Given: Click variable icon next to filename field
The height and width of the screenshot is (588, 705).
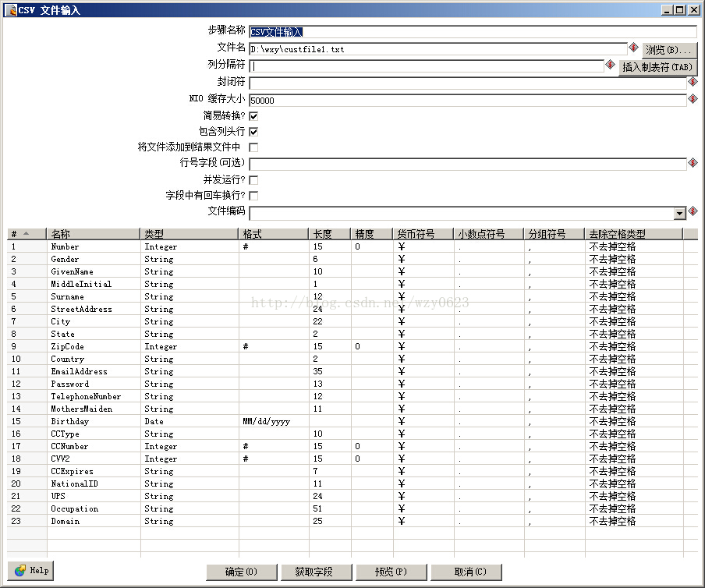Looking at the screenshot, I should point(633,48).
